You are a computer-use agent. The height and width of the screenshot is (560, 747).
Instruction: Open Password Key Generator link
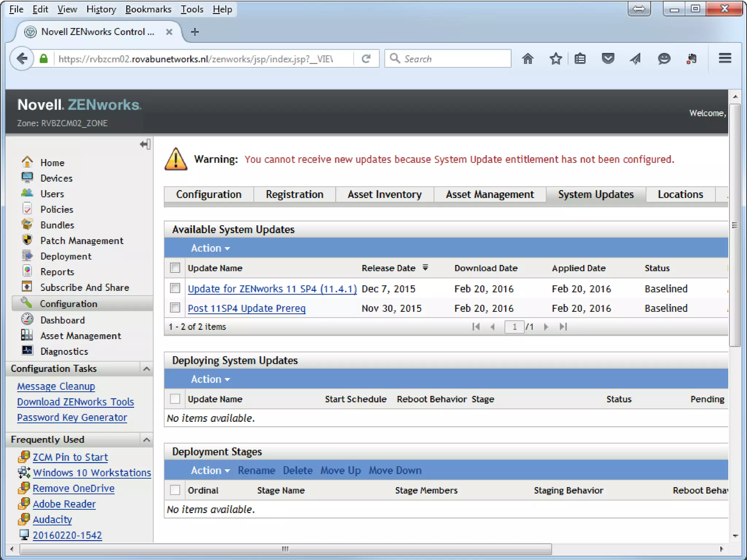[72, 417]
